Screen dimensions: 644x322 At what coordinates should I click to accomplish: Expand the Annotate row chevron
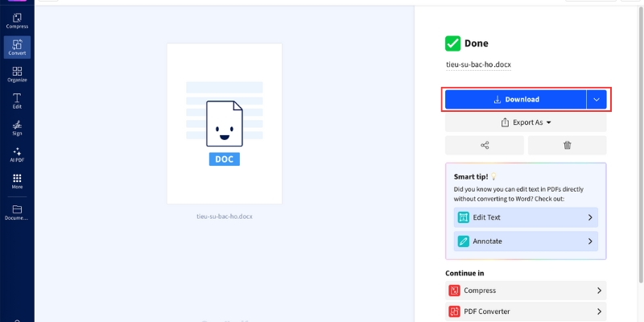click(x=589, y=241)
